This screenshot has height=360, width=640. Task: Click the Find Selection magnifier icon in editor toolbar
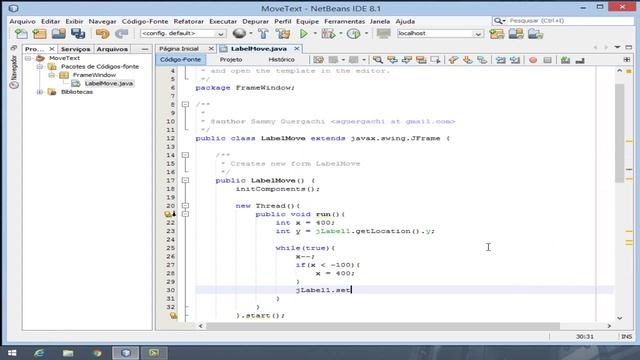tap(378, 60)
